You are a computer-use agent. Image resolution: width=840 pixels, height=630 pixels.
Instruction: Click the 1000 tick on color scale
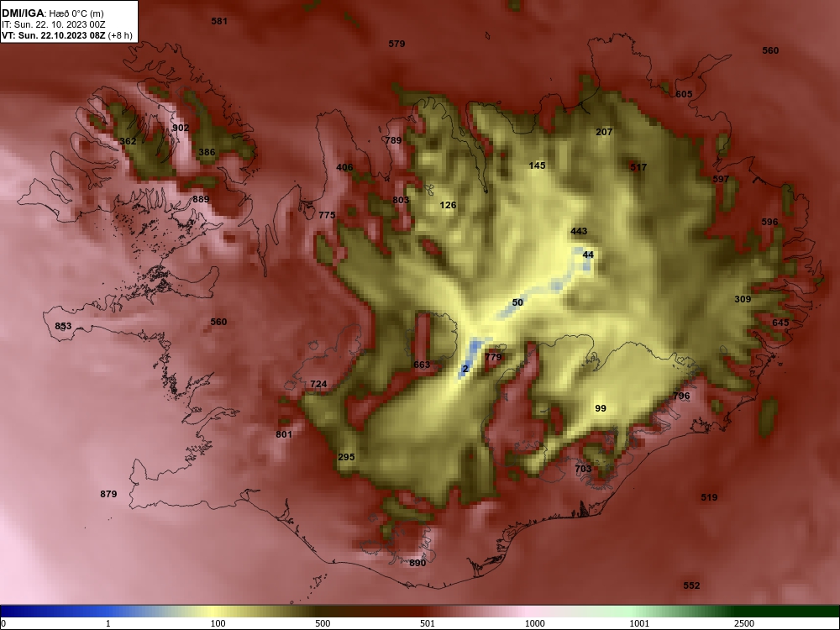pyautogui.click(x=534, y=623)
